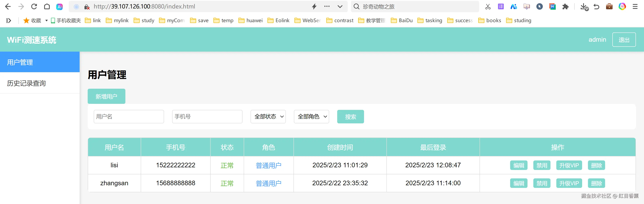Open the mylink bookmark folder
The height and width of the screenshot is (204, 644).
tap(117, 21)
